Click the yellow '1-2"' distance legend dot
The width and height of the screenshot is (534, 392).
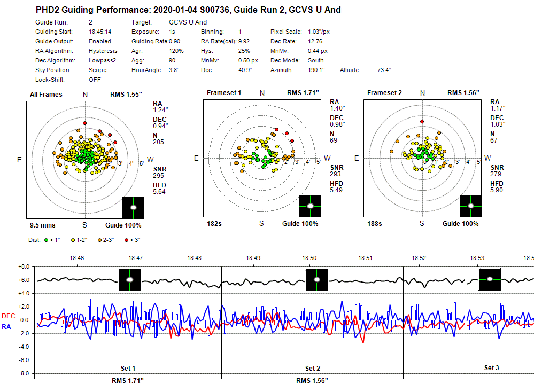[73, 240]
